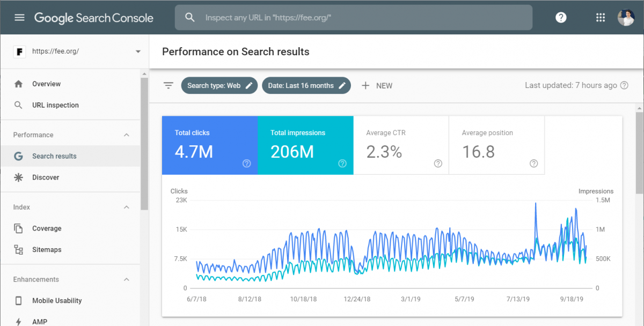Viewport: 644px width, 326px height.
Task: Select Search results in the sidebar
Action: coord(70,156)
